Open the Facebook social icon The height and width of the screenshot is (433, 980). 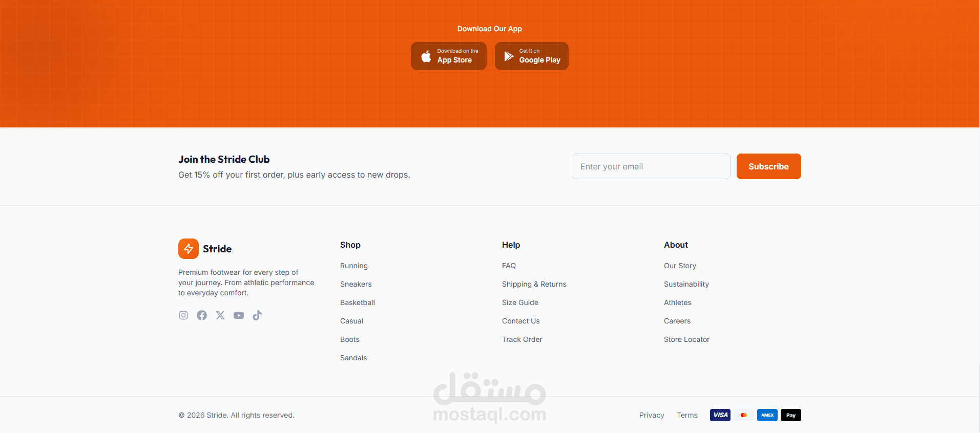(202, 315)
